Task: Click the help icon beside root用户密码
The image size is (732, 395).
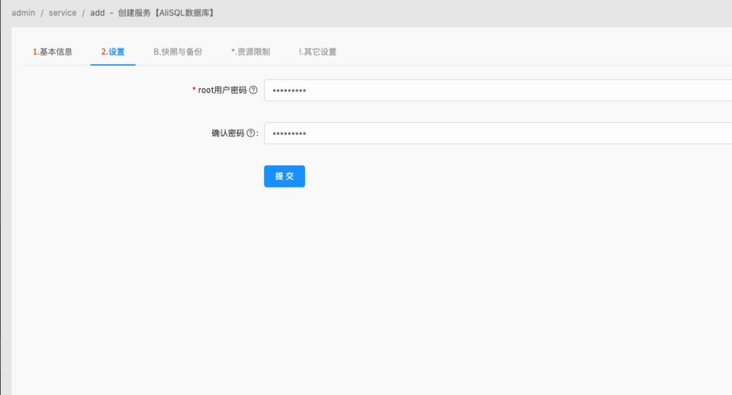Action: 253,90
